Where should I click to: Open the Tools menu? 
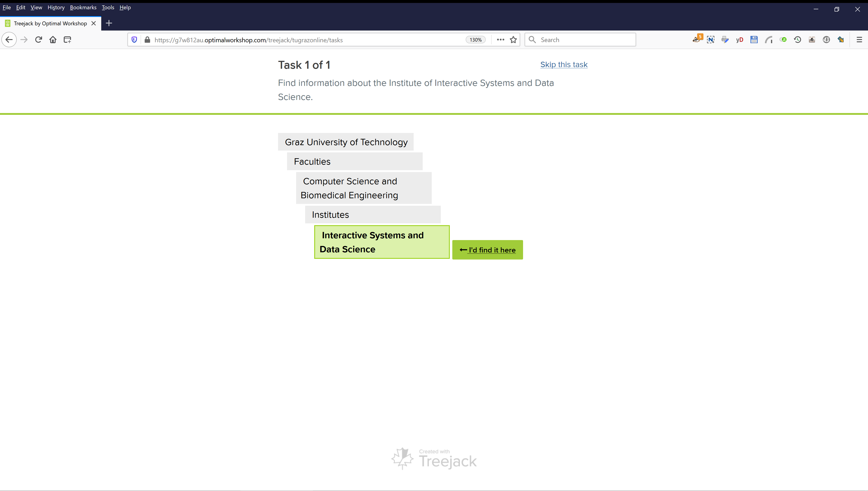tap(108, 7)
